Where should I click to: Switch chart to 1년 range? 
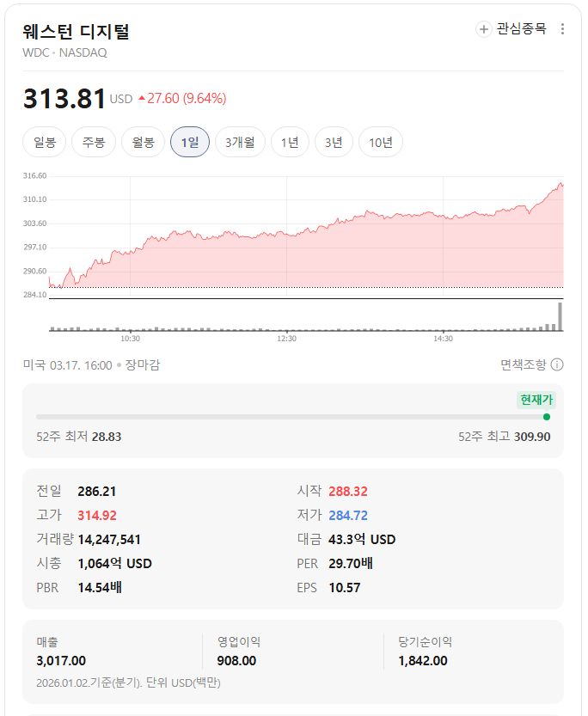[x=290, y=143]
